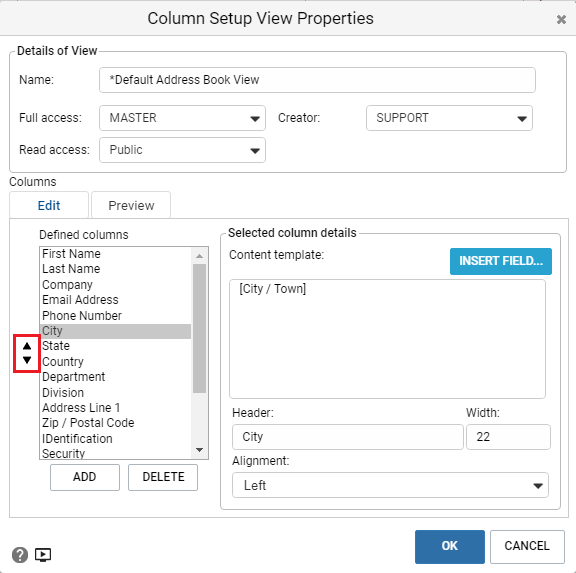Click the defined columns list scroll-up arrow
Image resolution: width=576 pixels, height=573 pixels.
[x=199, y=256]
